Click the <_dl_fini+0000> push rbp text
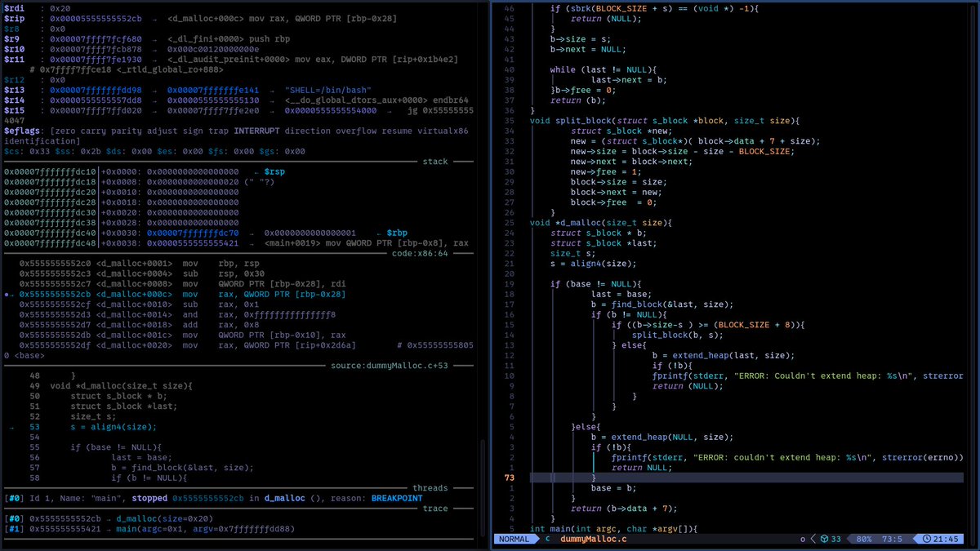 click(x=228, y=38)
